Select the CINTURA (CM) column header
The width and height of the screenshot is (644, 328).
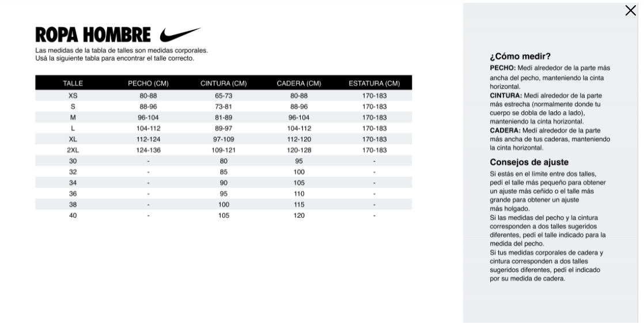pyautogui.click(x=223, y=84)
